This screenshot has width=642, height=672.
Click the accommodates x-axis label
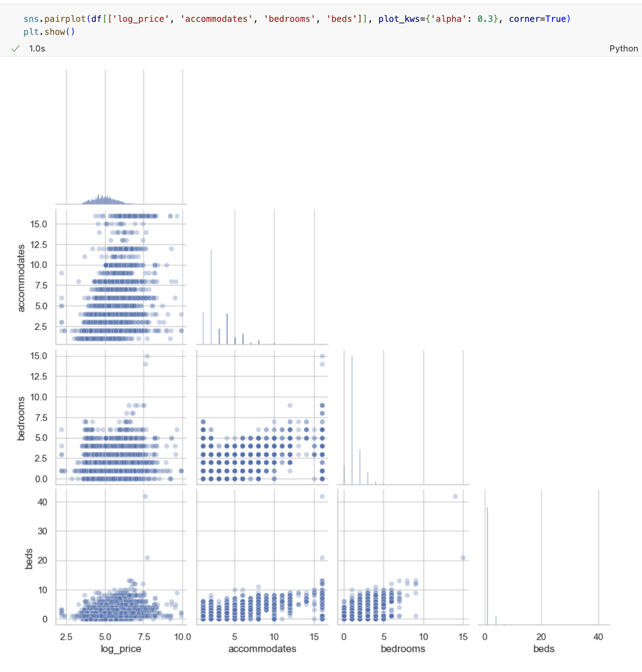tap(262, 649)
